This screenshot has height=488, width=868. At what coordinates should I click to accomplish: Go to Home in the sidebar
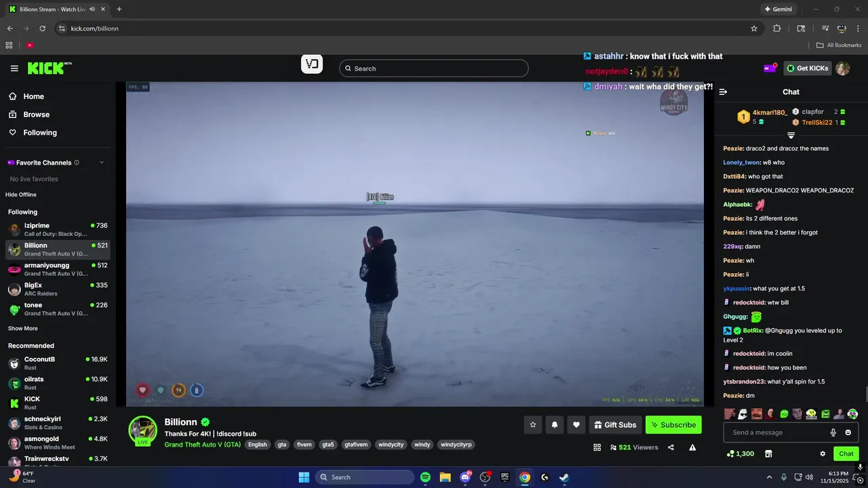58,96
